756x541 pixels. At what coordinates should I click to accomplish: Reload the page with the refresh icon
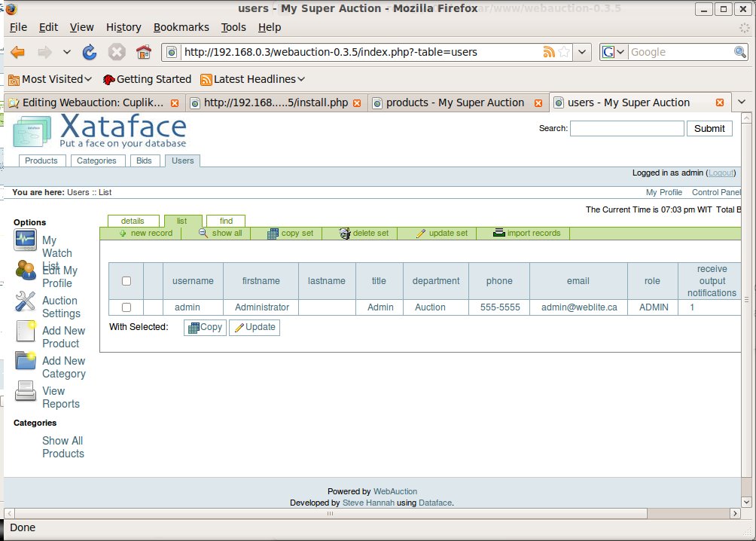click(x=90, y=52)
